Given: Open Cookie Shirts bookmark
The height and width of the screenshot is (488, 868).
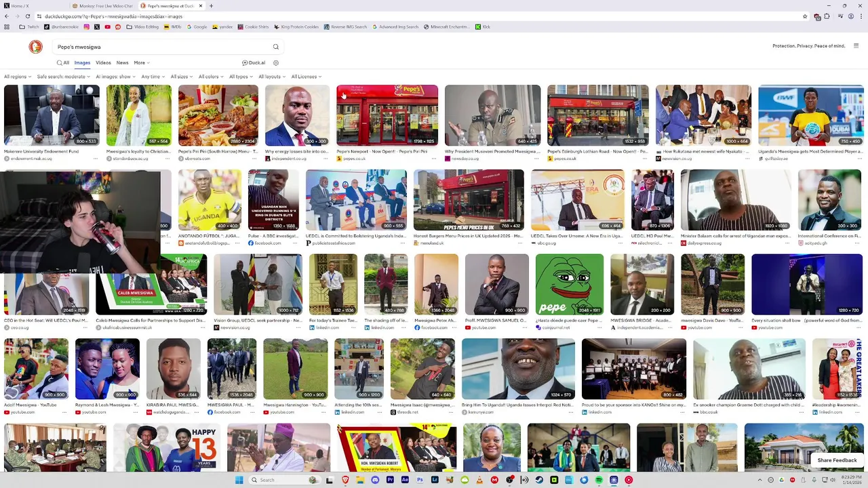Looking at the screenshot, I should point(253,27).
